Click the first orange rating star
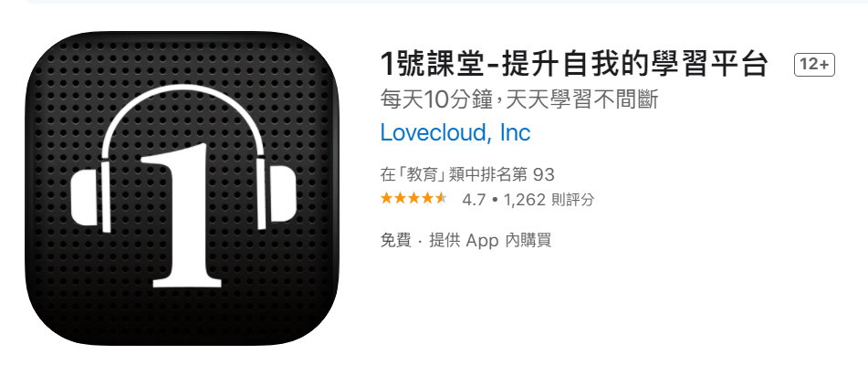The width and height of the screenshot is (868, 375). point(387,199)
